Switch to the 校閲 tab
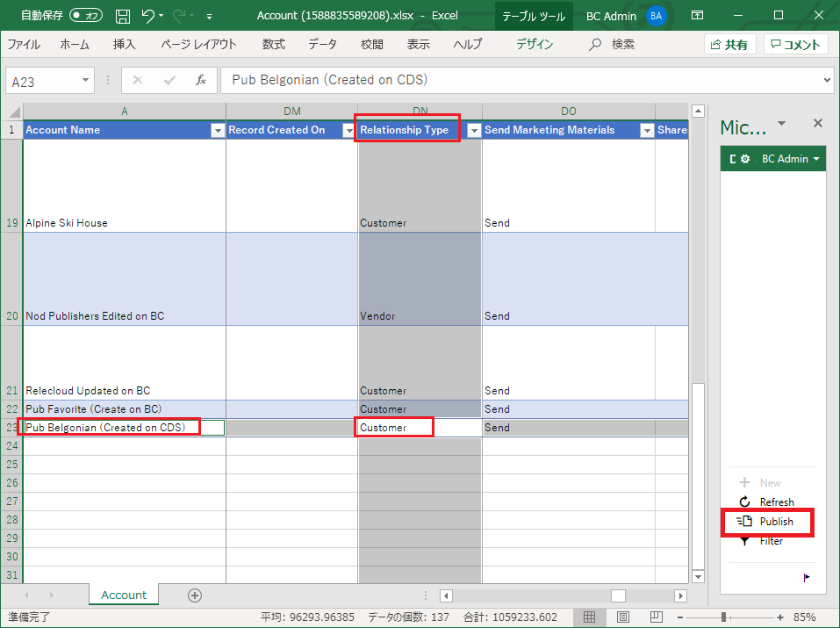 [x=372, y=45]
